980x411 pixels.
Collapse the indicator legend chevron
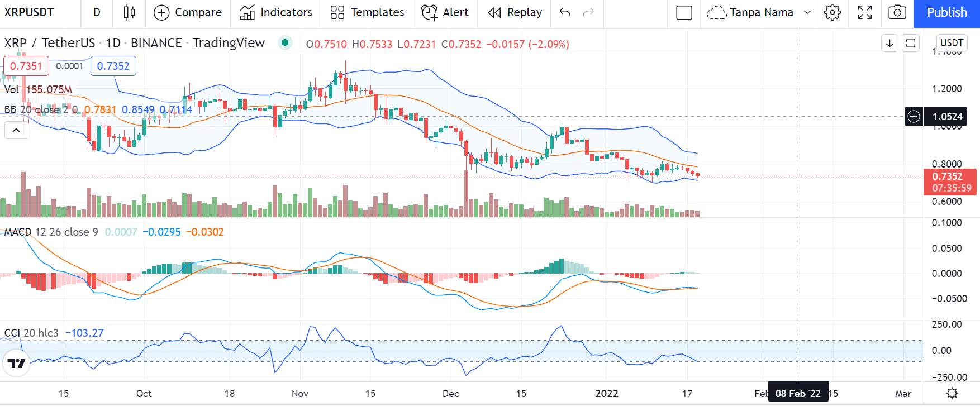pyautogui.click(x=16, y=131)
